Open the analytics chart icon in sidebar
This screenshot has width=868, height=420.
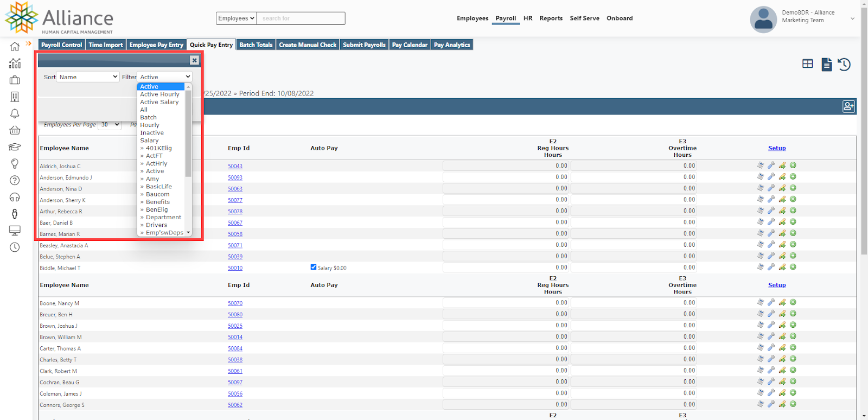[x=15, y=63]
